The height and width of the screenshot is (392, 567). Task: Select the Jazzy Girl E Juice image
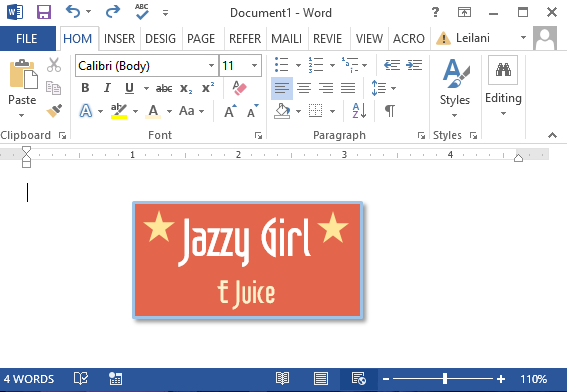(x=248, y=260)
